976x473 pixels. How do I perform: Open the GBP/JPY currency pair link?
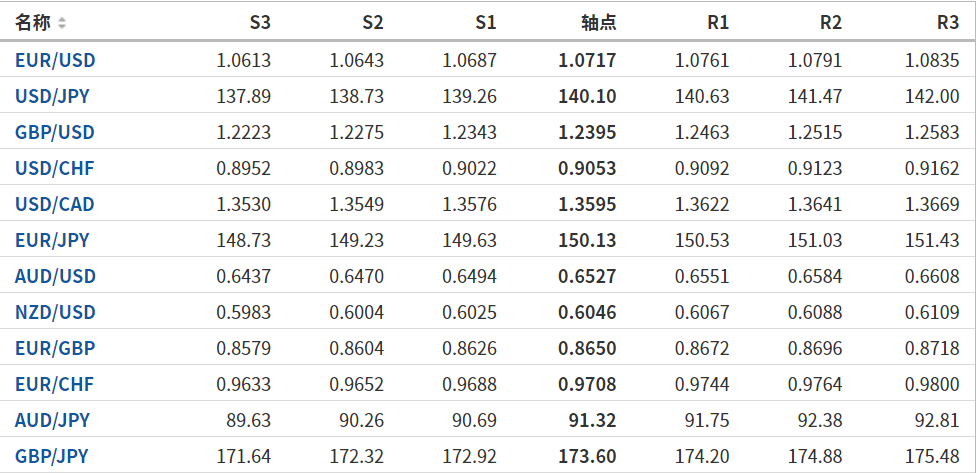coord(52,457)
